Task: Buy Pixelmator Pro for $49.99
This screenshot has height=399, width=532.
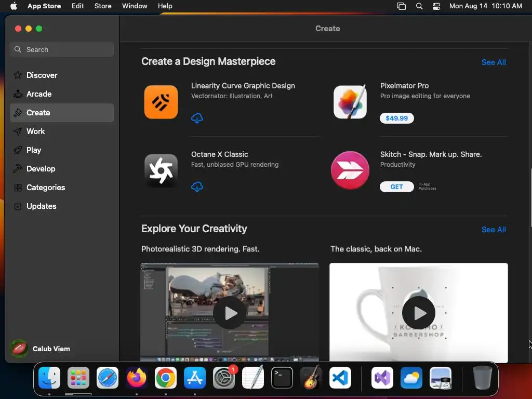Action: [396, 118]
